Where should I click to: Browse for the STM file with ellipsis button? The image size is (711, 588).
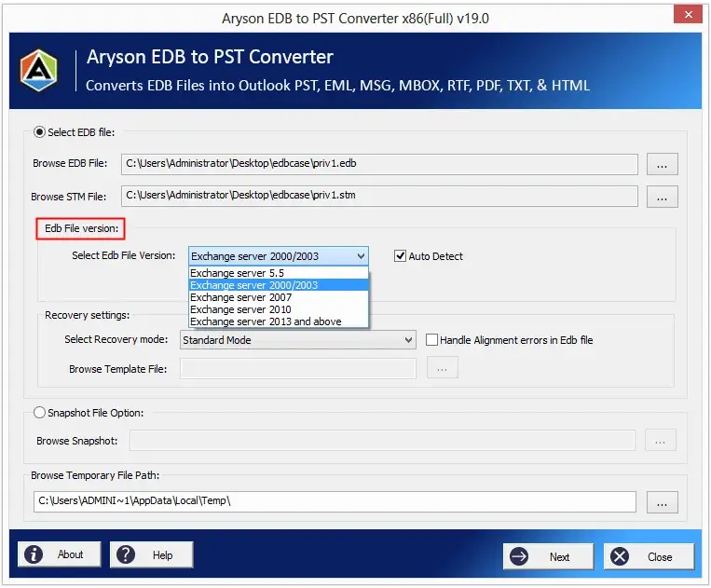click(662, 197)
